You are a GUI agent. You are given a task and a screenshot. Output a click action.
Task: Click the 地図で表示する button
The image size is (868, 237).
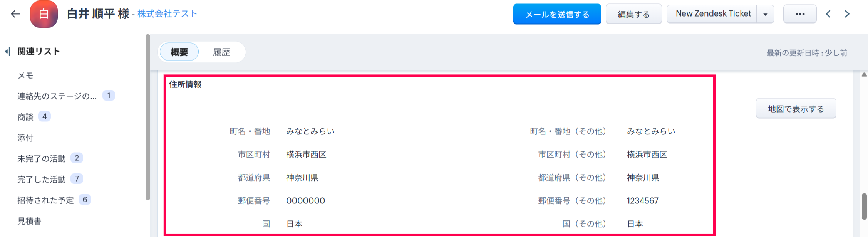click(796, 109)
